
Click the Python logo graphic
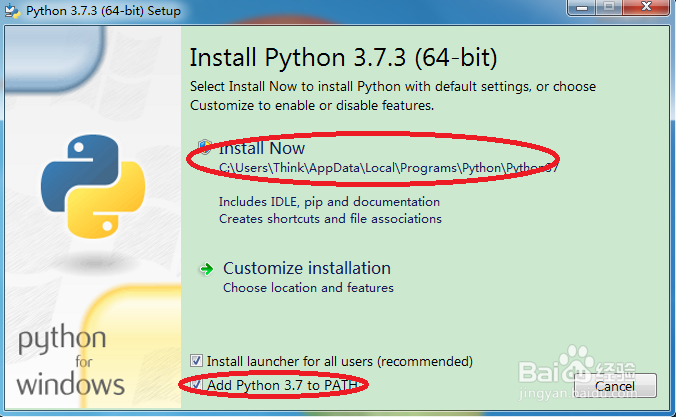(93, 186)
